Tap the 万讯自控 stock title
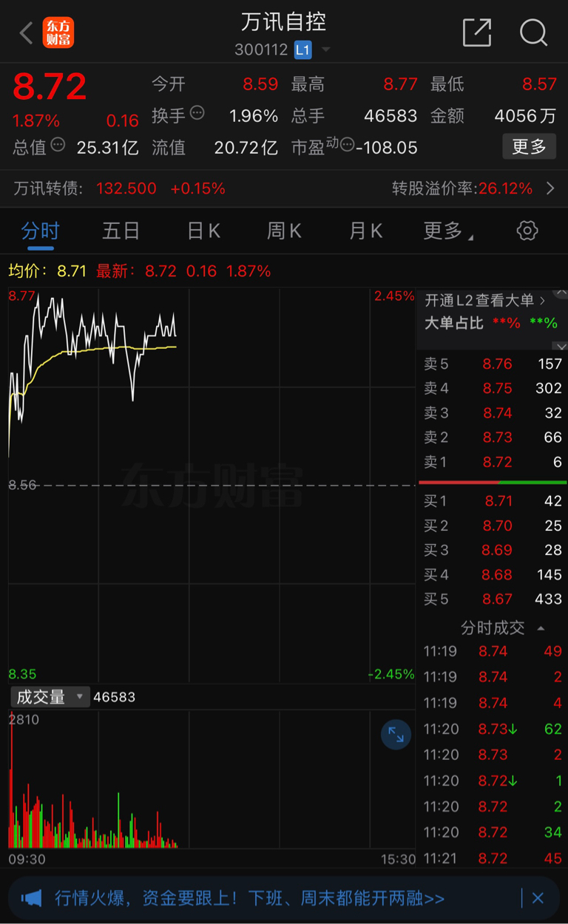Image resolution: width=568 pixels, height=924 pixels. click(283, 22)
